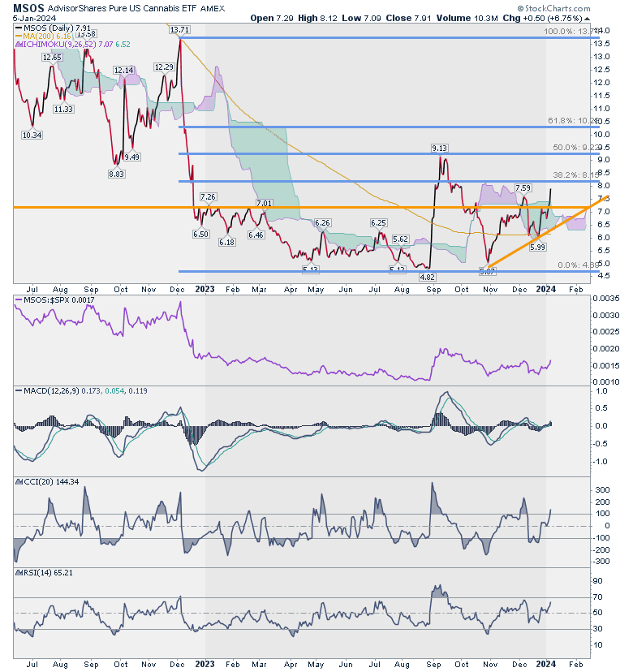
Task: Click the 9.49 price label
Action: [x=132, y=157]
